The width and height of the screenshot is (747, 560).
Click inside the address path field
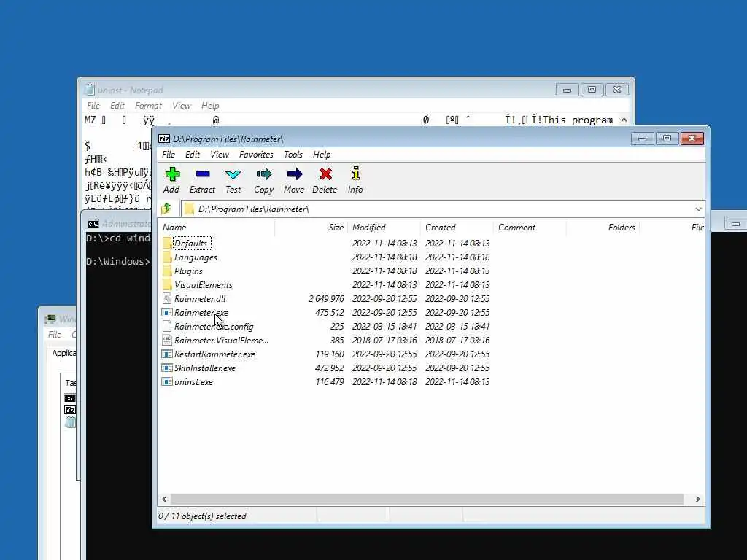click(436, 209)
